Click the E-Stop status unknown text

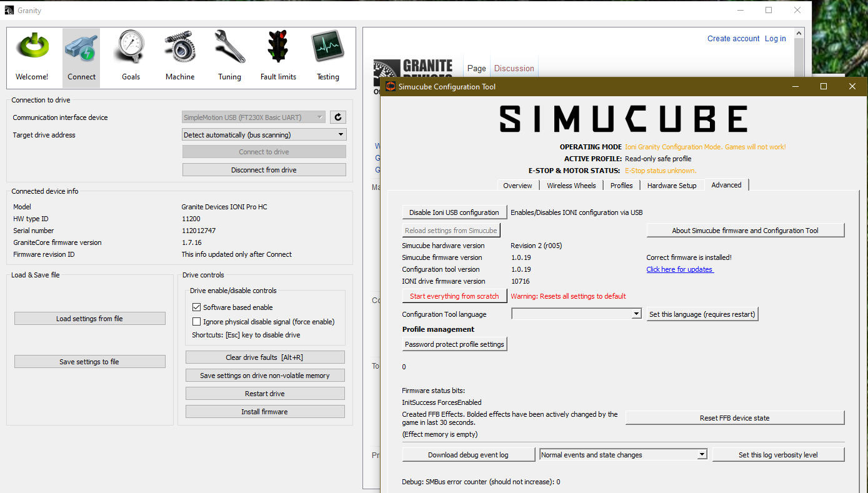(661, 171)
